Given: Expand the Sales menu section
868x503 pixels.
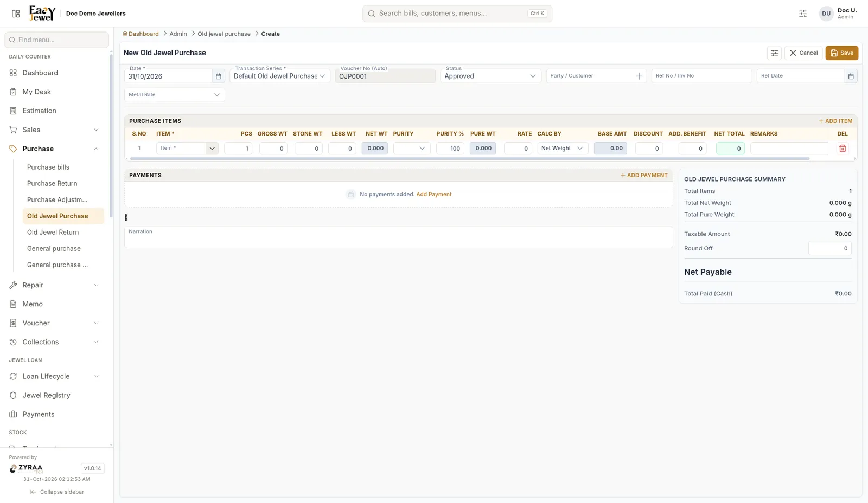Looking at the screenshot, I should click(96, 130).
